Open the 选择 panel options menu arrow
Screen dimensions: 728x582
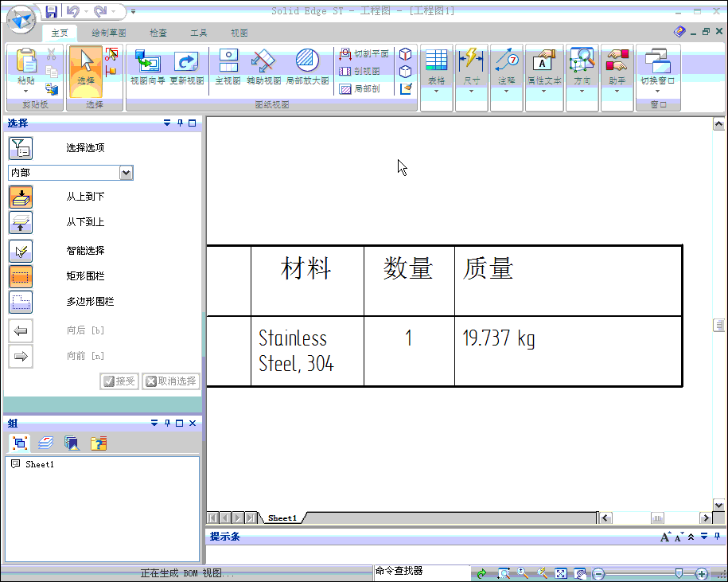(167, 123)
